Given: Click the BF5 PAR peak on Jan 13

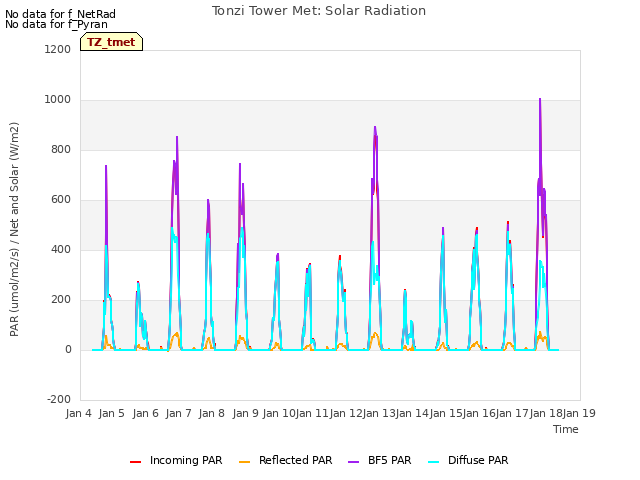Looking at the screenshot, I should click(375, 127).
